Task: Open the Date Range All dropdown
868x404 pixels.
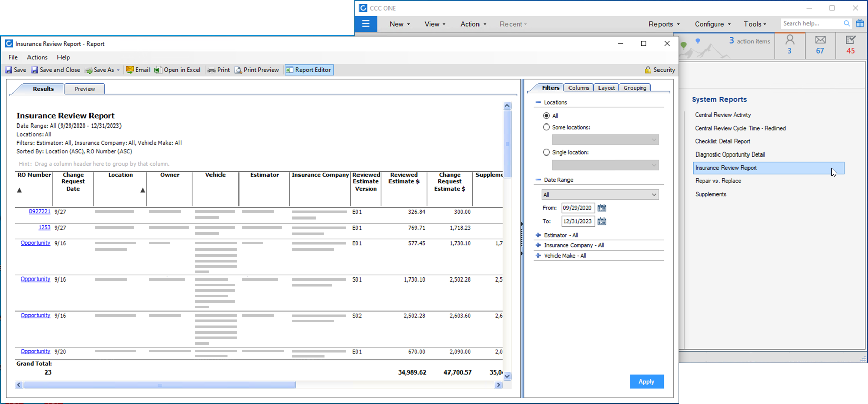Action: point(600,195)
